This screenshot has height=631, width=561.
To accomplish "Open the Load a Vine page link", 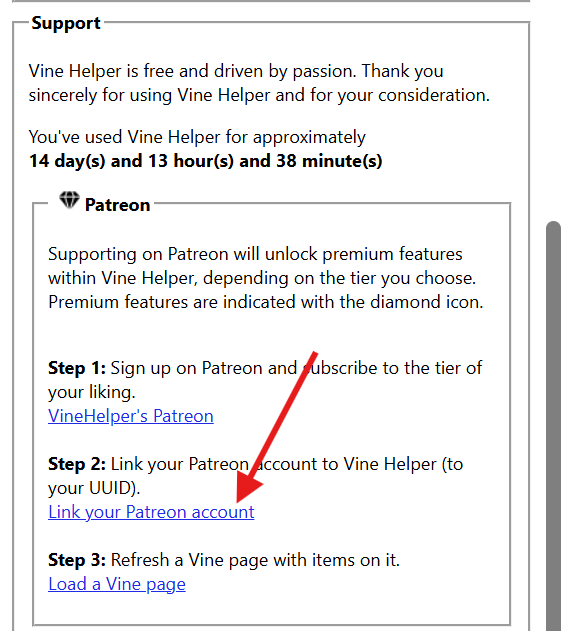I will pyautogui.click(x=117, y=584).
